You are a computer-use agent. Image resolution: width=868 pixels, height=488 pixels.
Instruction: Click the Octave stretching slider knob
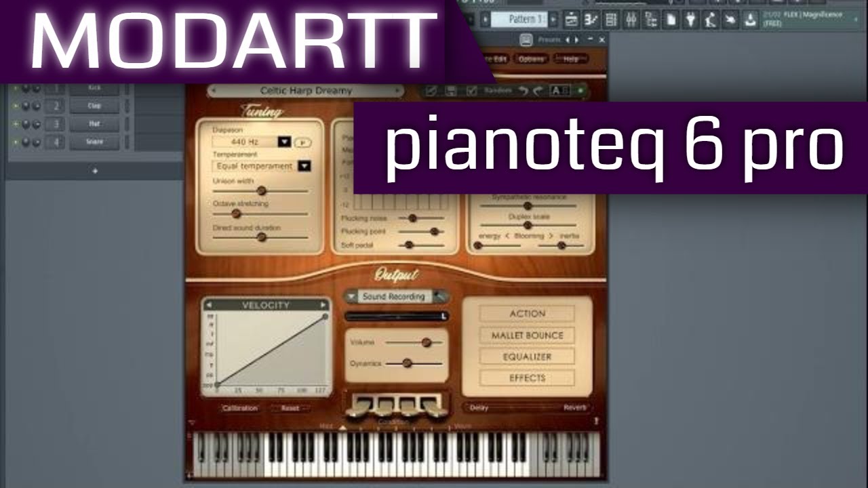coord(236,213)
